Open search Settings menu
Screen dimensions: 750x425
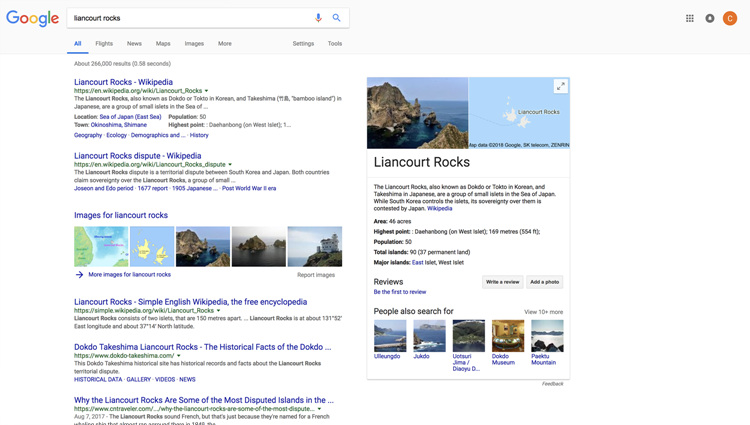[303, 44]
